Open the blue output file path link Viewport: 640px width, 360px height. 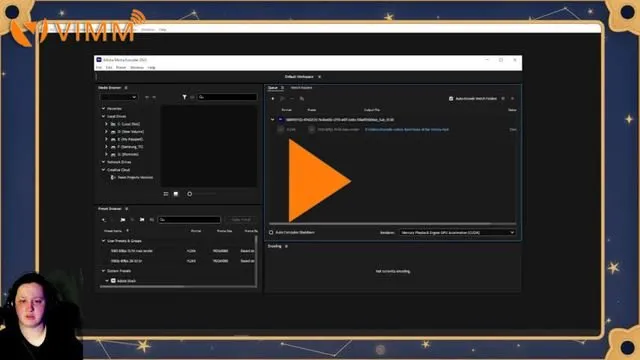407,129
